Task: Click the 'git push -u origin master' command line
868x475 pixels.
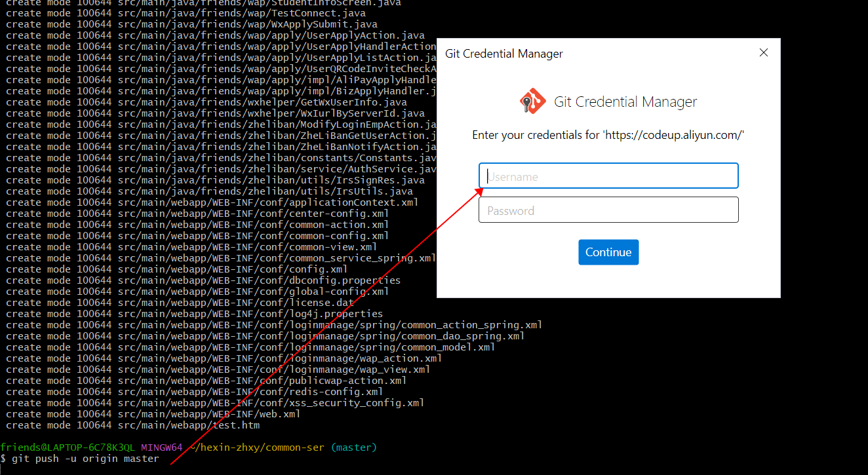Action: coord(85,459)
